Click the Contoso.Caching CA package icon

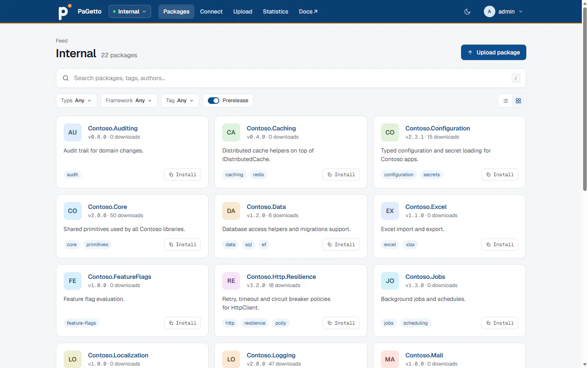coord(231,132)
